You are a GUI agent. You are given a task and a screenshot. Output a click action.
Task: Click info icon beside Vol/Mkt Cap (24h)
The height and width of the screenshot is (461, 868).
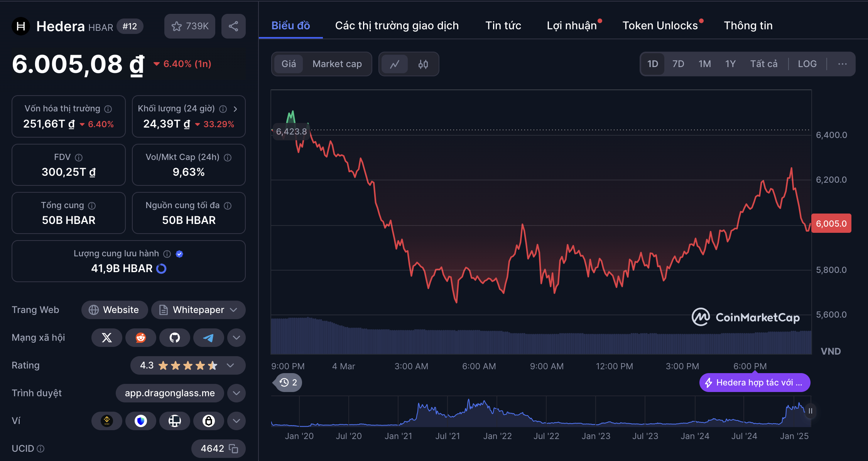pos(228,158)
